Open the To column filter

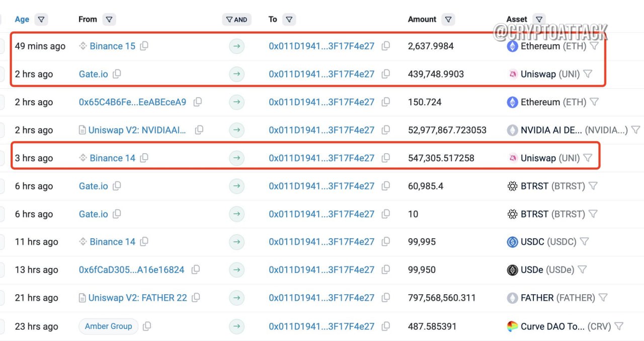(x=289, y=20)
